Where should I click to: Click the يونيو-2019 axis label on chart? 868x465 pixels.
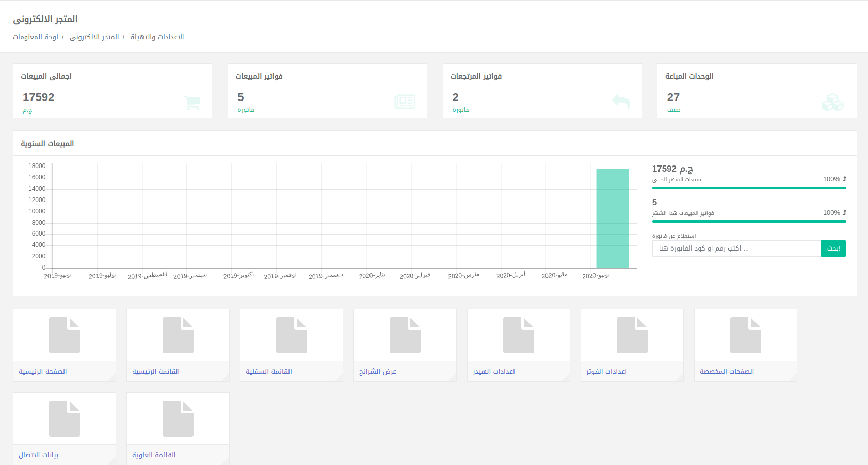(58, 276)
